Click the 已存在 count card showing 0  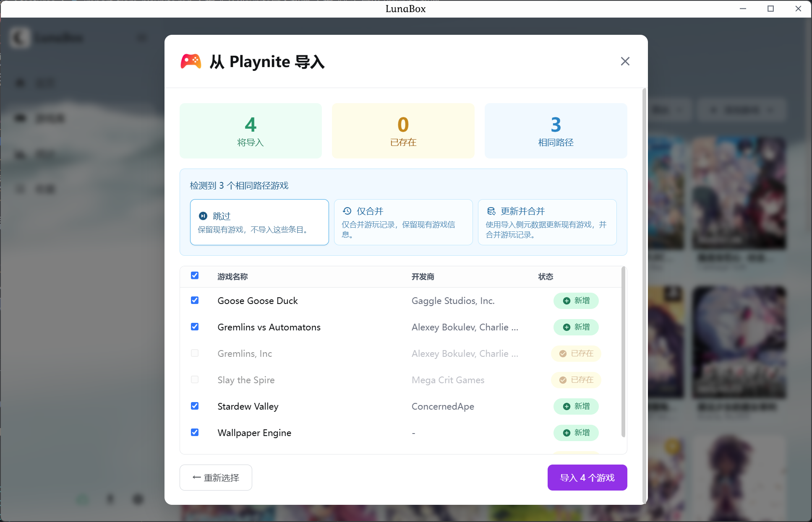[x=403, y=131]
